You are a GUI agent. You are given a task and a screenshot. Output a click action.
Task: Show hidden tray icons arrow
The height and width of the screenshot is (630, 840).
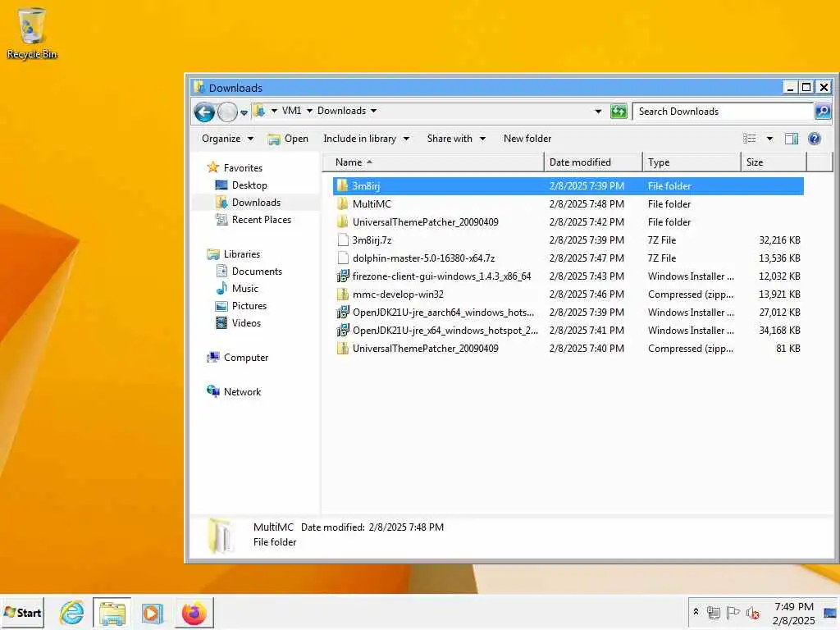696,612
